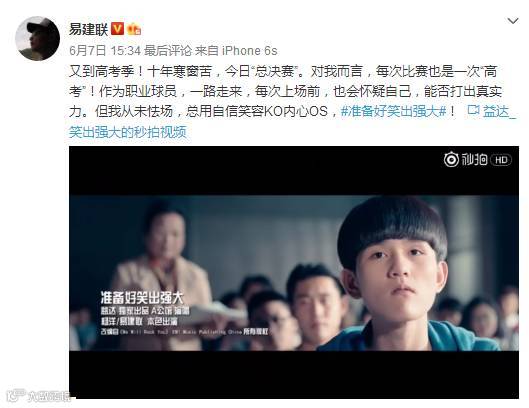Click the watermark logo at bottom left
Screen dimensions: 529x408
[38, 395]
